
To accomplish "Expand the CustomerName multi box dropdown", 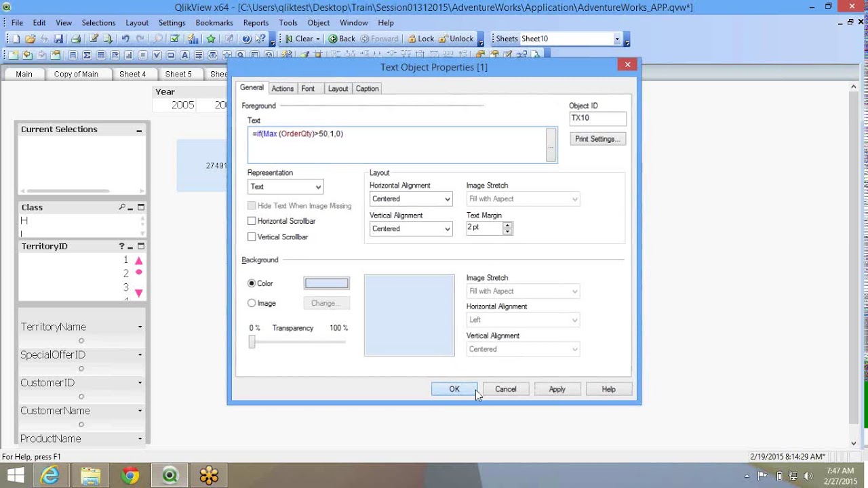I will [x=140, y=411].
